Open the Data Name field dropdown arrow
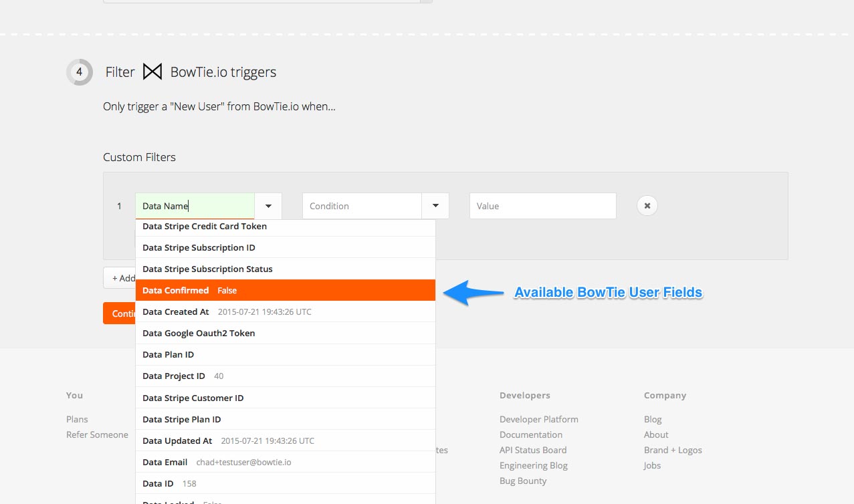 [x=268, y=206]
